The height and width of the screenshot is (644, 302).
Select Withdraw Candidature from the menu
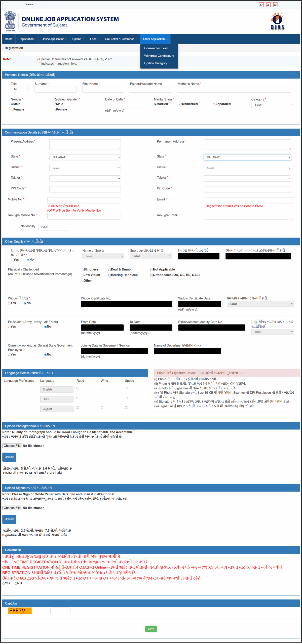159,56
